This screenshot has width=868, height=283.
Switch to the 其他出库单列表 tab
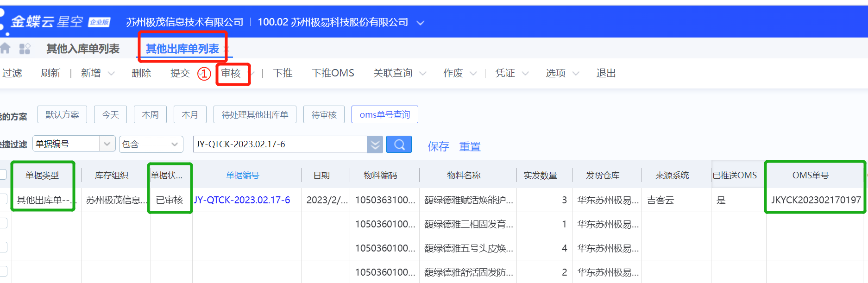[182, 49]
